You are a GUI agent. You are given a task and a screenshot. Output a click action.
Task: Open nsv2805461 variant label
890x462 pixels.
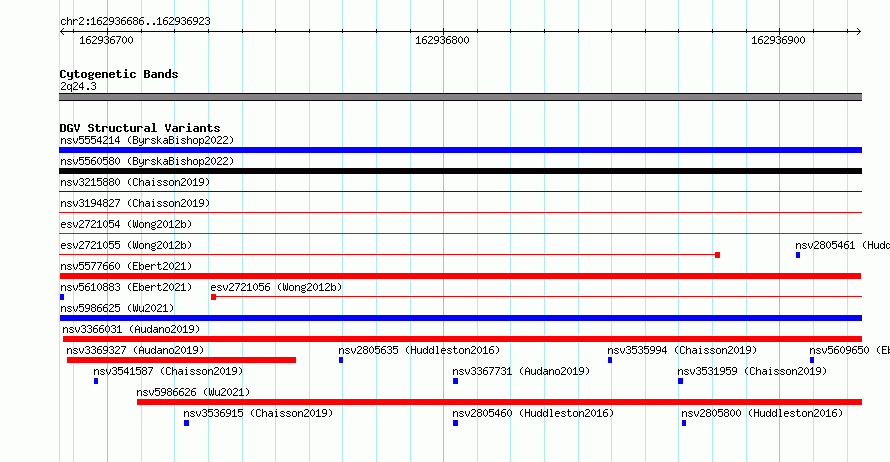click(842, 245)
